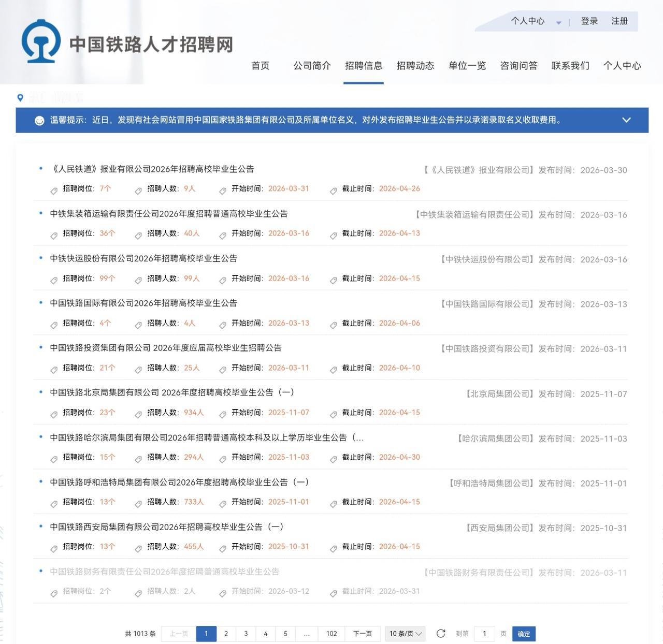Open the 10条/页 page-size dropdown
Image resolution: width=663 pixels, height=644 pixels.
pos(405,633)
